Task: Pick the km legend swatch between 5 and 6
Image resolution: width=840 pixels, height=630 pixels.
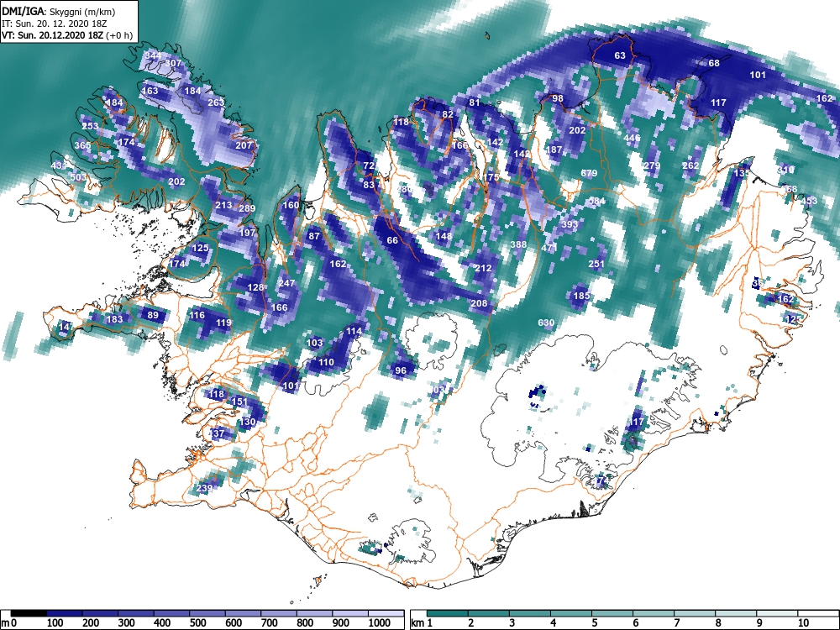Action: pos(612,613)
